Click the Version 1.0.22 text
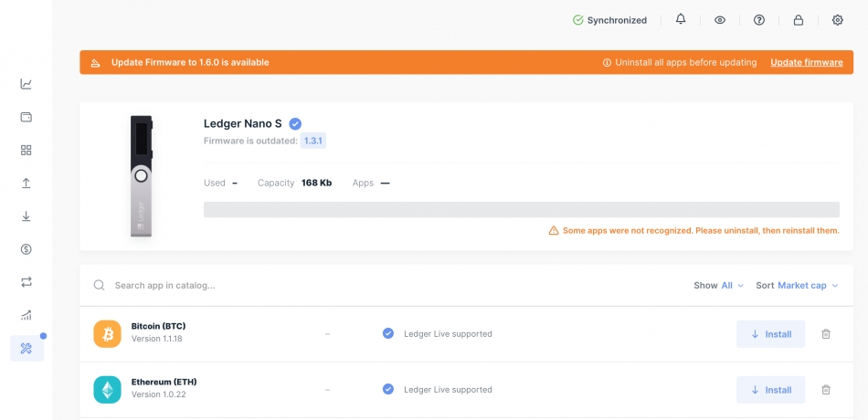The image size is (868, 420). click(158, 394)
